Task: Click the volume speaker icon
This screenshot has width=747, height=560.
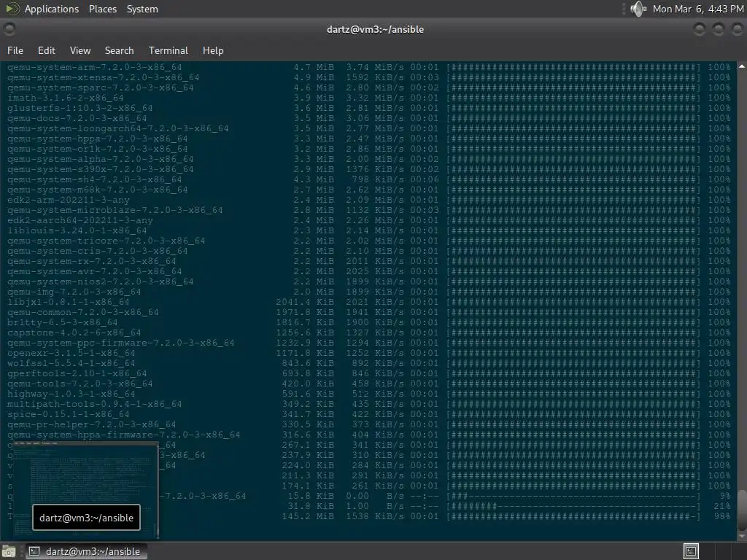Action: 638,9
